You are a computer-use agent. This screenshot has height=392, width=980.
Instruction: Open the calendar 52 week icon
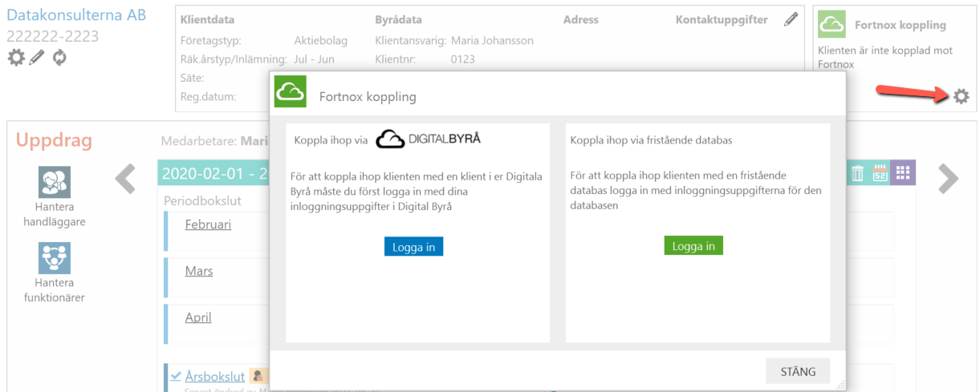coord(879,172)
